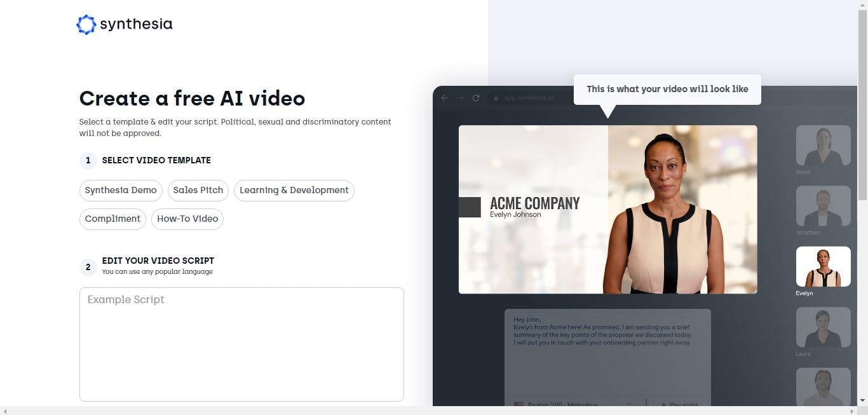Choose the How-To Video template

tap(187, 219)
